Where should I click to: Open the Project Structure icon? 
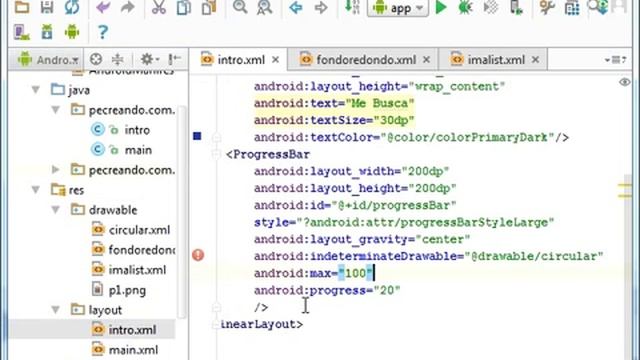pos(572,7)
